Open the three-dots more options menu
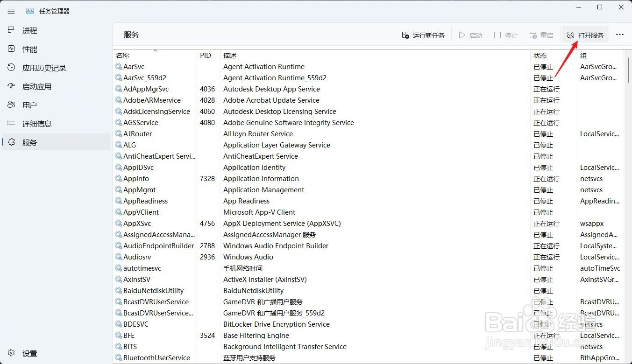The width and height of the screenshot is (632, 364). pos(620,35)
